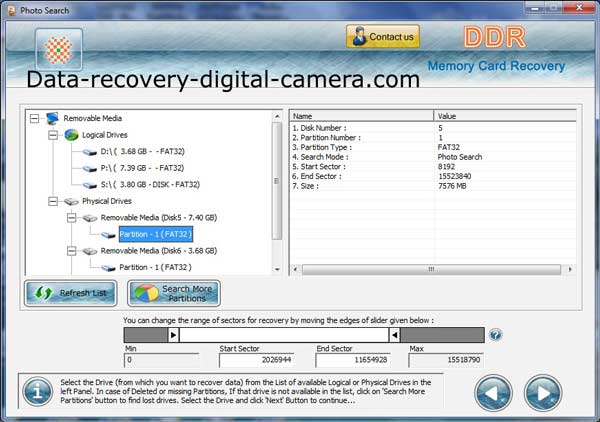Click the Start Sector input field
Viewport: 600px width, 422px height.
pyautogui.click(x=256, y=360)
